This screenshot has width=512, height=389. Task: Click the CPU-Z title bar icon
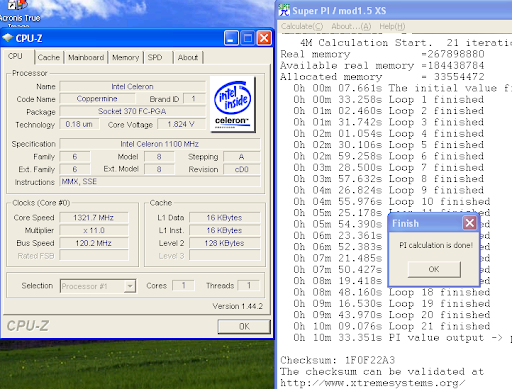[x=8, y=38]
